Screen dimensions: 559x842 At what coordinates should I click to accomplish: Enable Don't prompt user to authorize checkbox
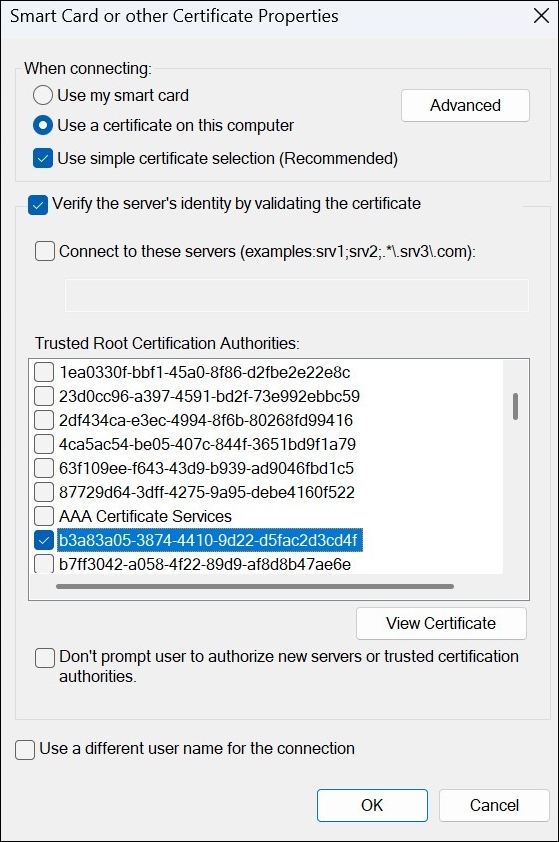(45, 658)
